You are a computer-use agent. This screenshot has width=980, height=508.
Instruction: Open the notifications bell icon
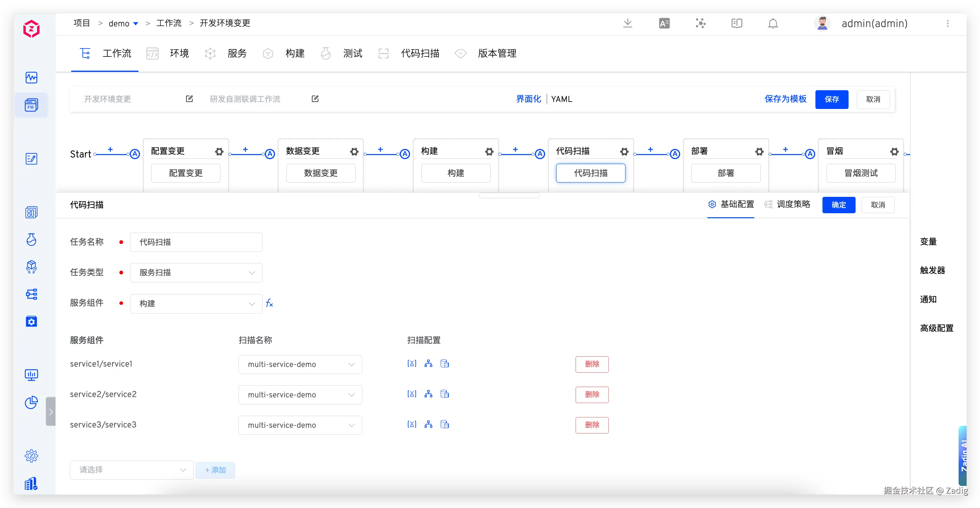pos(773,23)
